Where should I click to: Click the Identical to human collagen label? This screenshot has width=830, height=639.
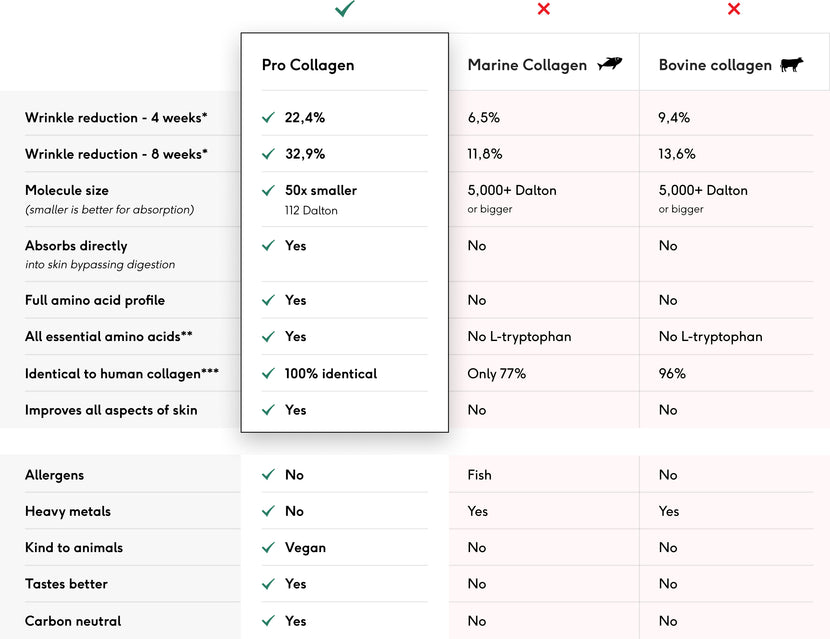(x=122, y=374)
